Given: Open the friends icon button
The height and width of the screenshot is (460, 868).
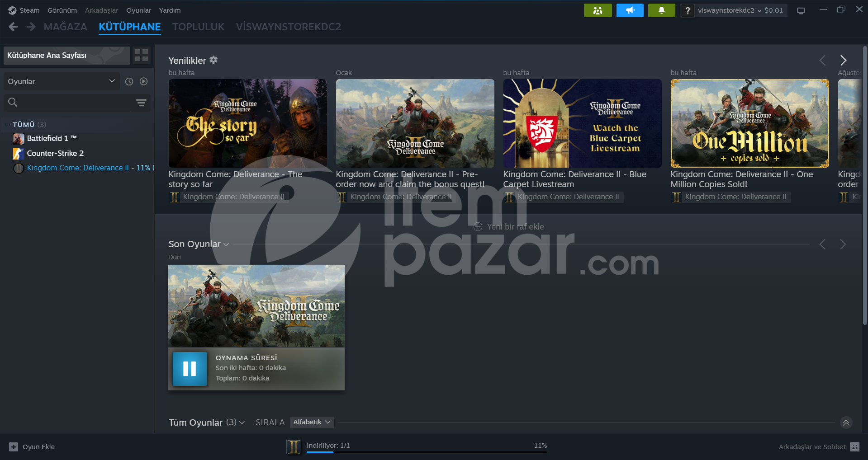Looking at the screenshot, I should (598, 10).
